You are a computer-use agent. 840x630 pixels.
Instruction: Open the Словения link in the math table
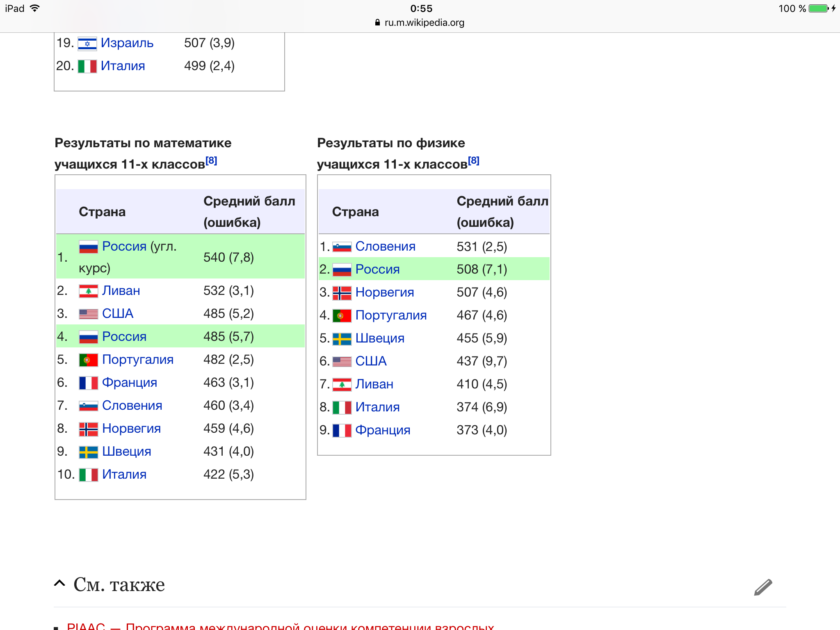(x=132, y=405)
